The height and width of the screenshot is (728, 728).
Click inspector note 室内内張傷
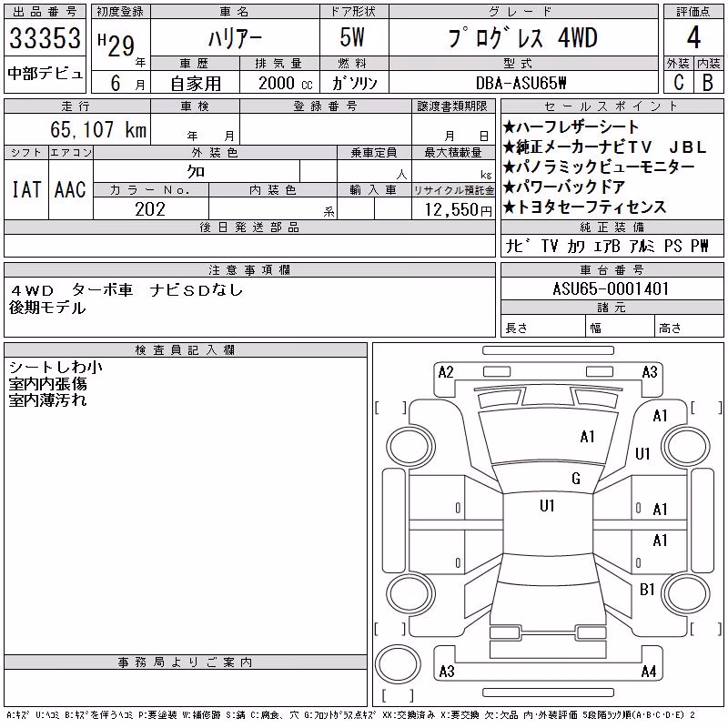[47, 383]
